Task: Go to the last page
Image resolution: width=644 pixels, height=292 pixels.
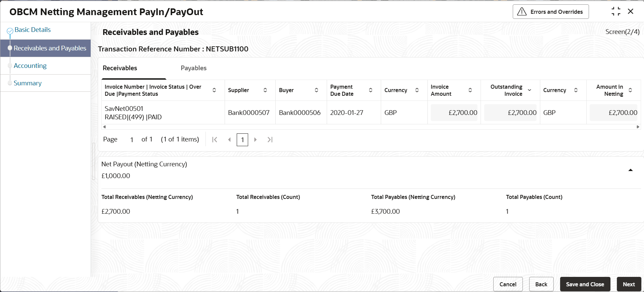Action: pyautogui.click(x=270, y=139)
